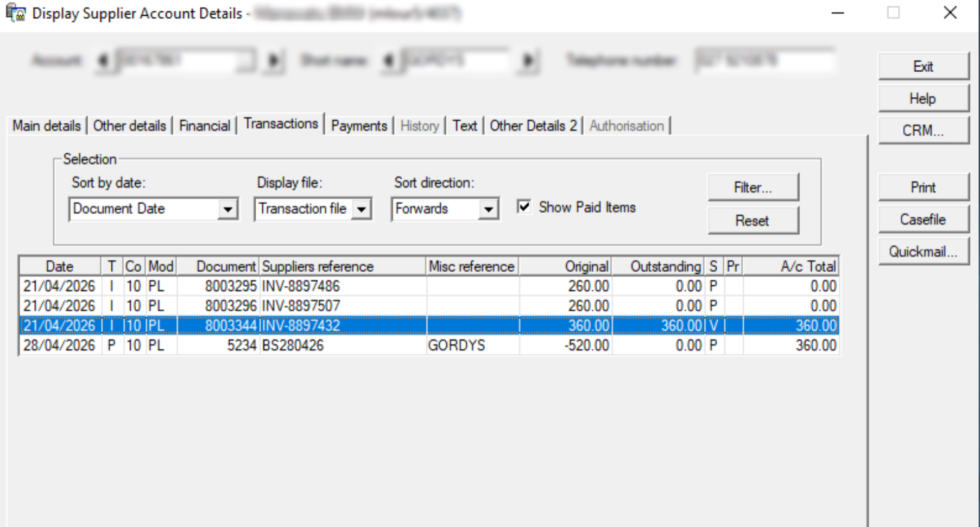Image resolution: width=980 pixels, height=527 pixels.
Task: Open Quickmail from the side buttons
Action: 923,252
